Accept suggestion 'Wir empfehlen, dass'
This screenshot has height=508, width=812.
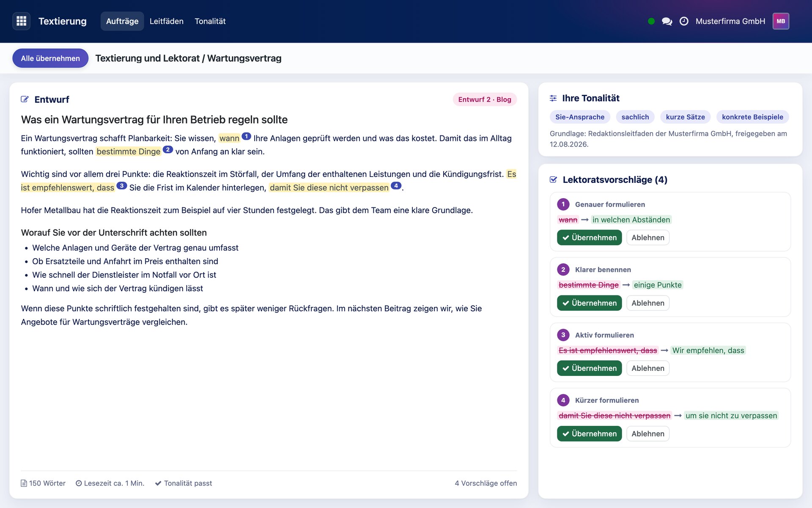[589, 368]
